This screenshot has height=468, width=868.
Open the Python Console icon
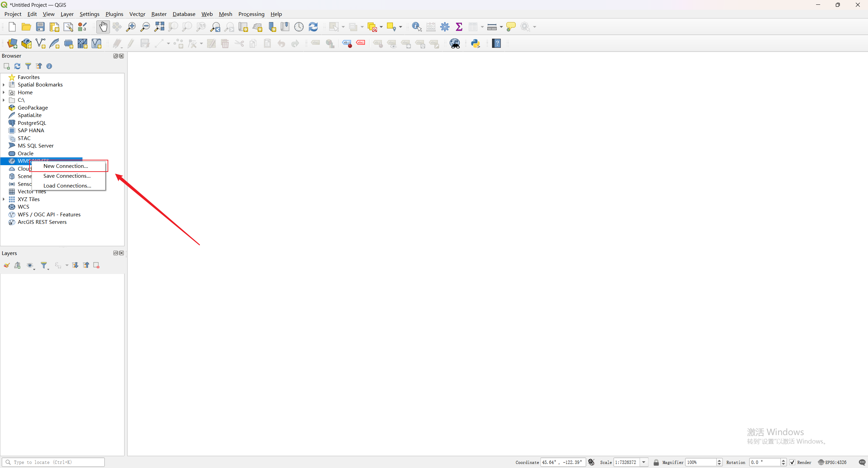tap(475, 43)
